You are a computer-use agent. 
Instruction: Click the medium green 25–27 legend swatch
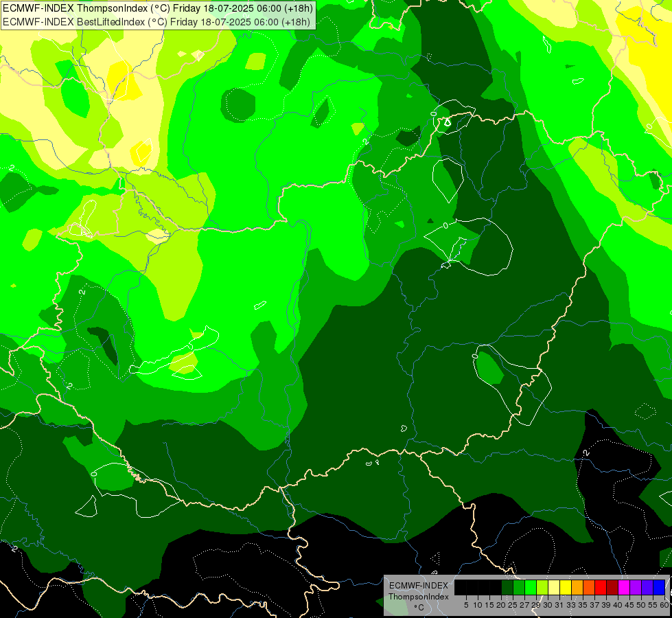point(519,587)
